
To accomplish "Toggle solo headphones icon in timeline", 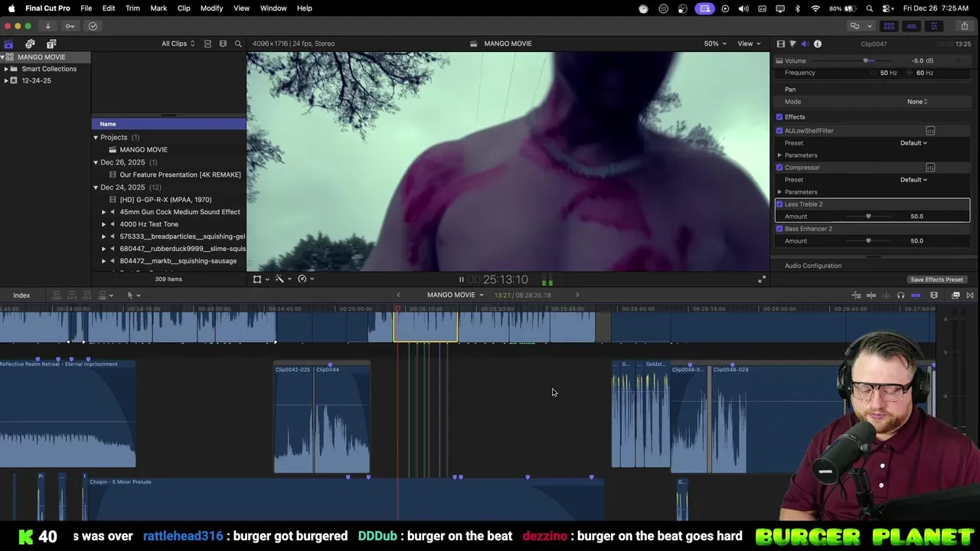I will [x=900, y=295].
